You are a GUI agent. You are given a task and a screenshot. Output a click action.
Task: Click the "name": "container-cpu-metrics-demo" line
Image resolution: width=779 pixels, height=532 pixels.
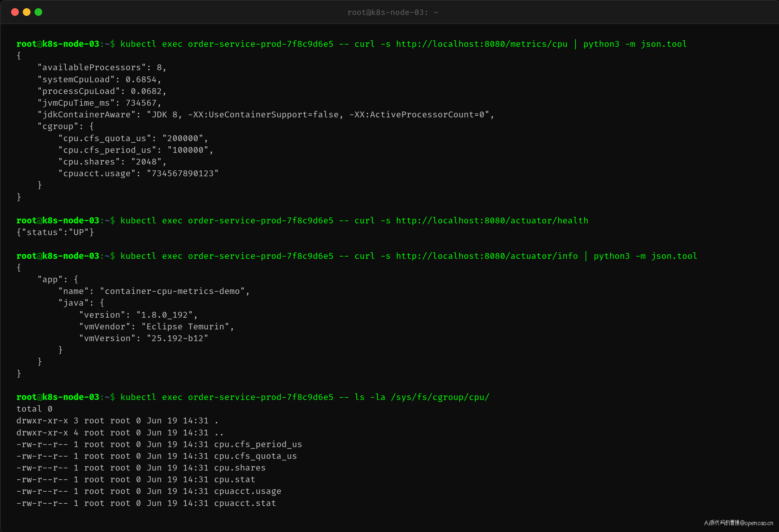click(154, 291)
